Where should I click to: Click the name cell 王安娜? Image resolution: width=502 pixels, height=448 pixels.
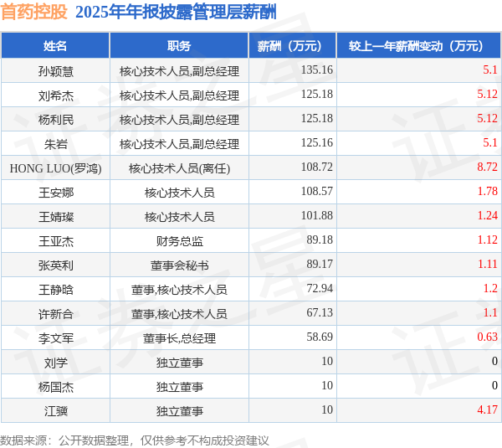click(x=56, y=193)
